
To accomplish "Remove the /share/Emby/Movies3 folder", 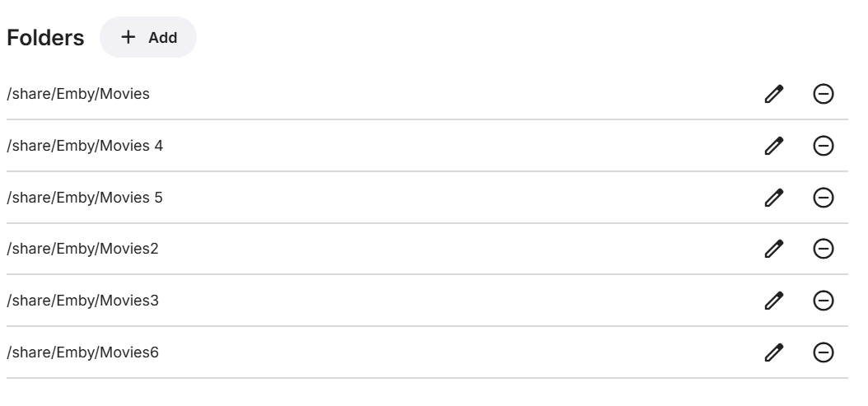I will pos(823,301).
